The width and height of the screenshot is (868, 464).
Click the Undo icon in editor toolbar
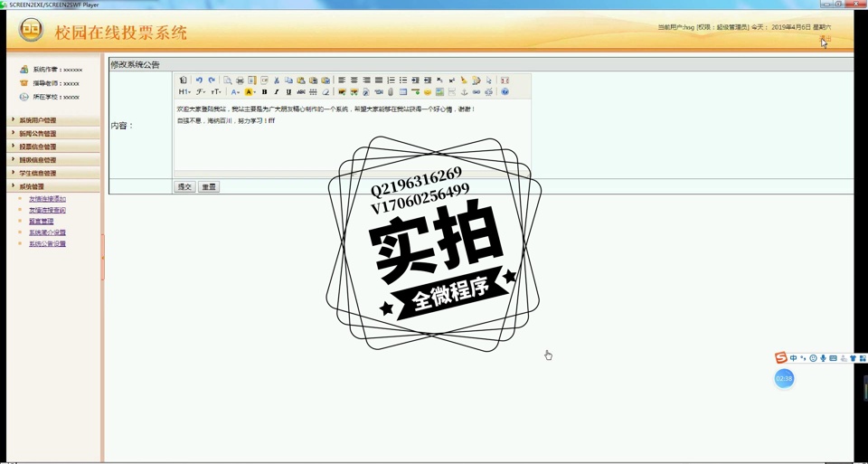(199, 80)
